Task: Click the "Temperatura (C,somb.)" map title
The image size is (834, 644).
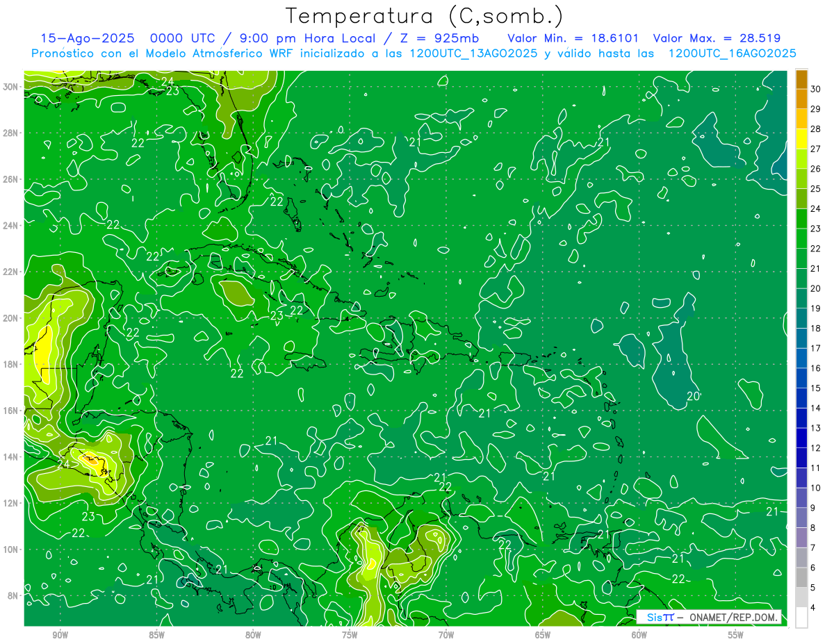Action: pos(425,16)
